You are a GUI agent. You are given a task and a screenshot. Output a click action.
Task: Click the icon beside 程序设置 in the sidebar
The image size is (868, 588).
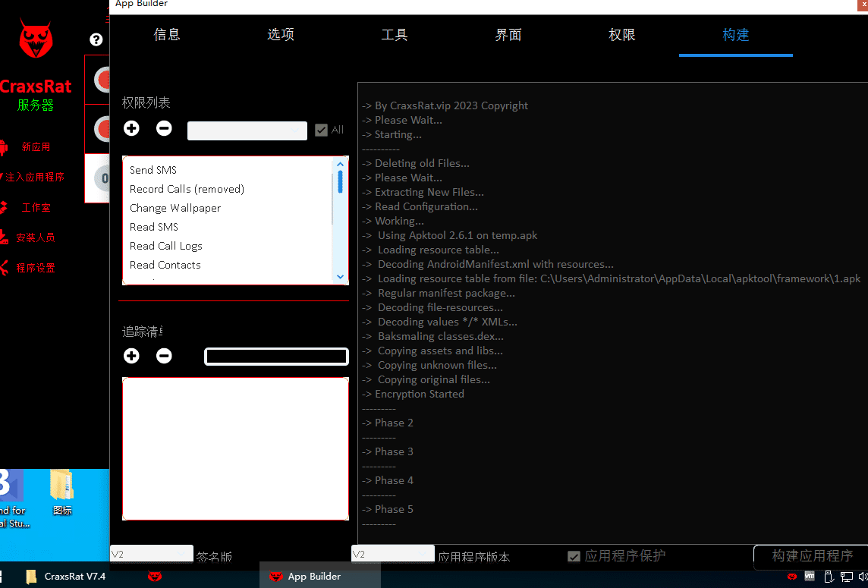(x=3, y=267)
